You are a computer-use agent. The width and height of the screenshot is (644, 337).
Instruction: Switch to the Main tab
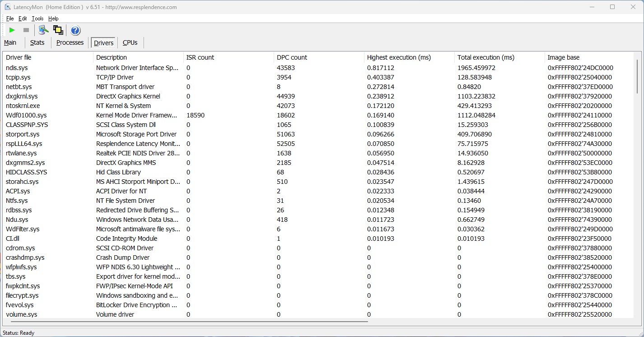(x=10, y=42)
